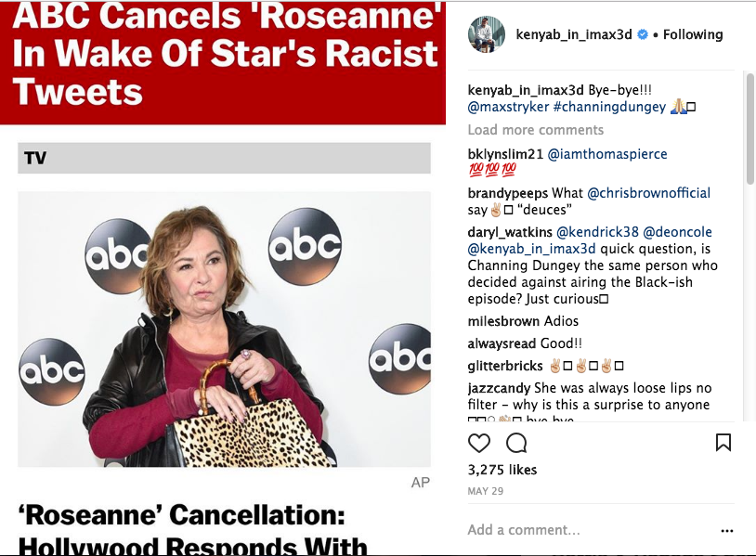Expand Load more comments
The image size is (756, 556).
click(535, 130)
